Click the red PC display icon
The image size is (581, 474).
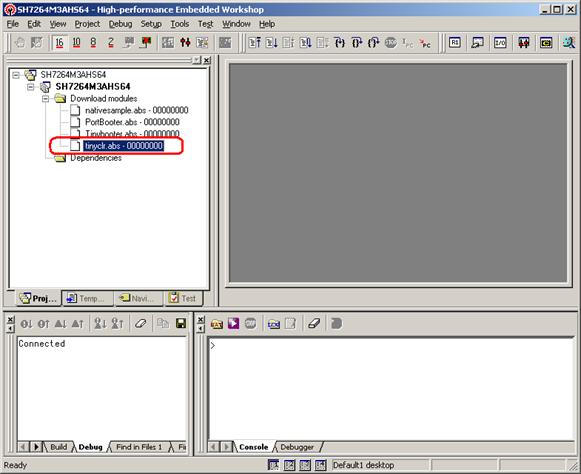[425, 43]
